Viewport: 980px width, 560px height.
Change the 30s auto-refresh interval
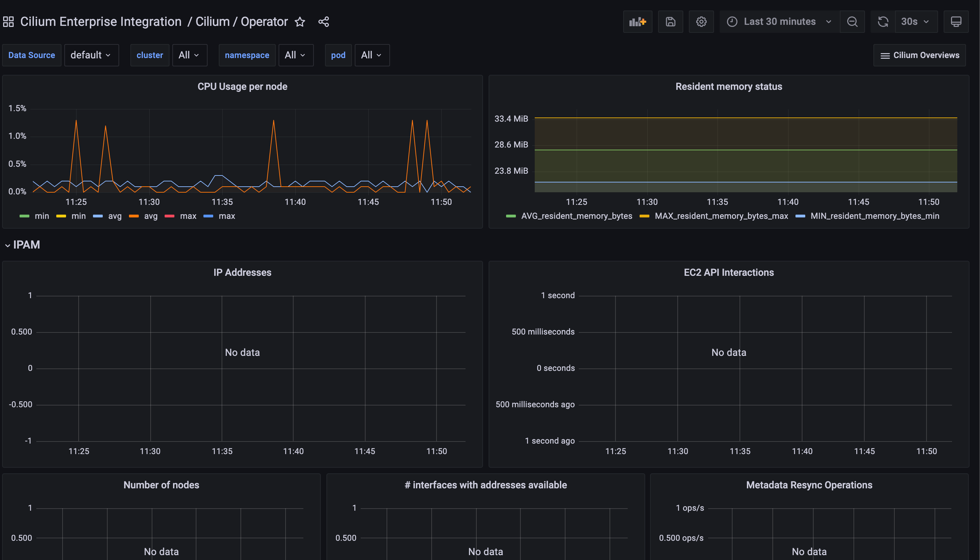click(x=916, y=22)
